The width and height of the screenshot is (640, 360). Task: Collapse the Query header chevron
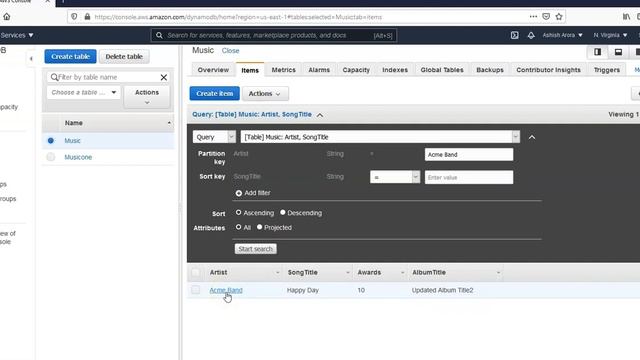[x=320, y=115]
